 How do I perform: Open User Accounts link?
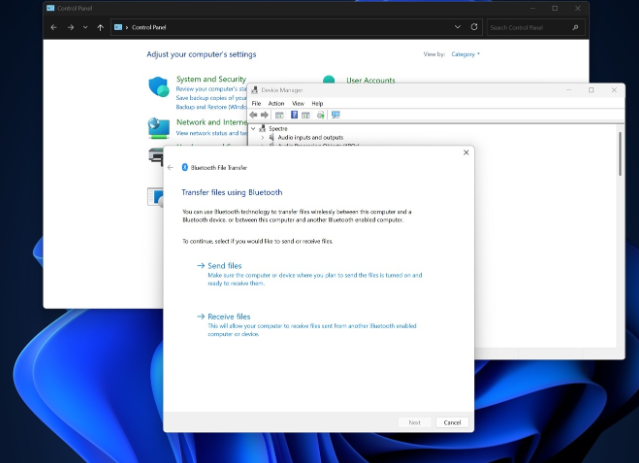coord(370,81)
